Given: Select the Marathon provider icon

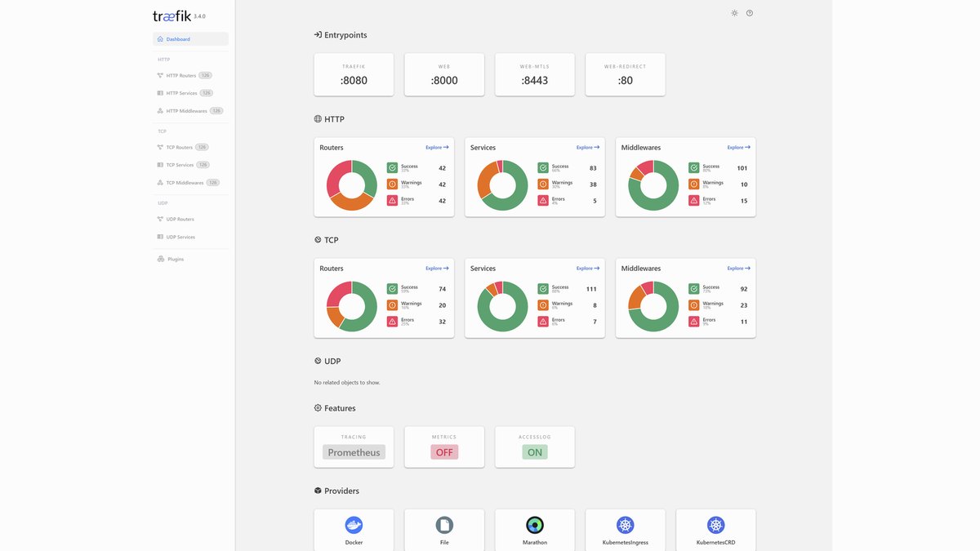Looking at the screenshot, I should tap(535, 525).
